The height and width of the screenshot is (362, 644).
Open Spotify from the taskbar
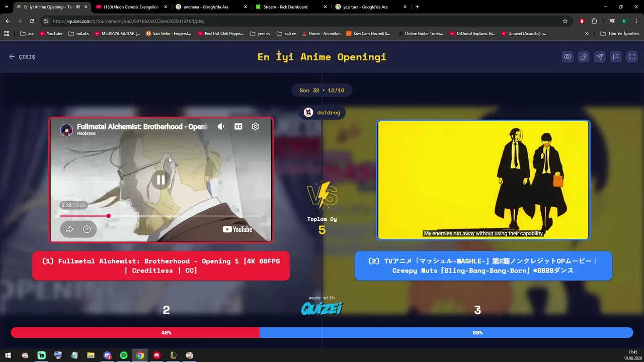(x=124, y=355)
